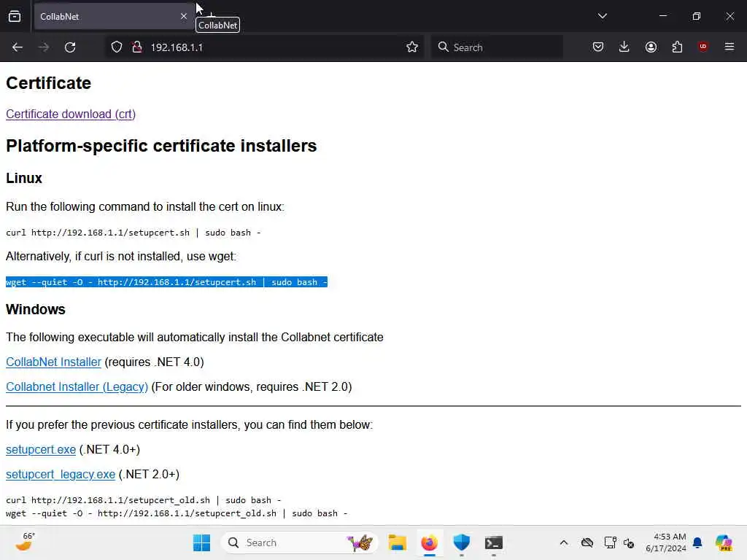Open the Firefox account menu

point(651,47)
